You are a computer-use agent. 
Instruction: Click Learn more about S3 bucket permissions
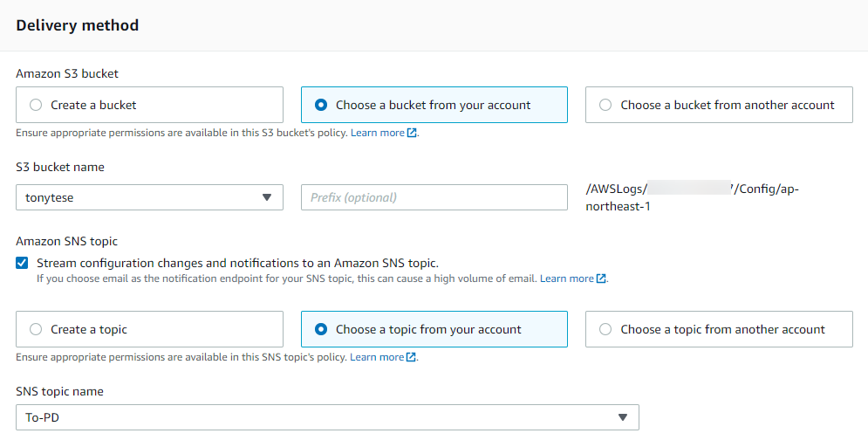coord(378,133)
